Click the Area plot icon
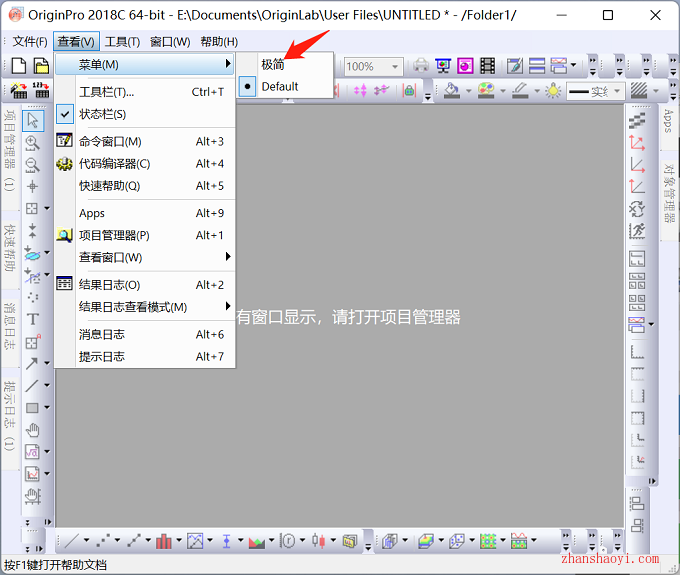Image resolution: width=680 pixels, height=575 pixels. pos(257,540)
